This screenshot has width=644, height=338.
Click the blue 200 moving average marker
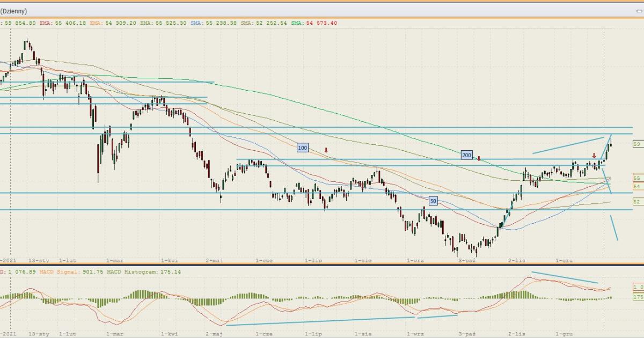(x=466, y=155)
